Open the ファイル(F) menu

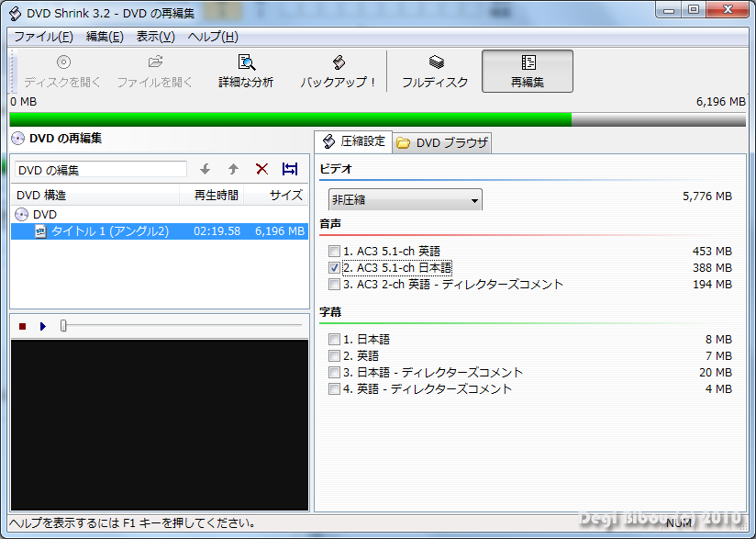click(x=43, y=37)
